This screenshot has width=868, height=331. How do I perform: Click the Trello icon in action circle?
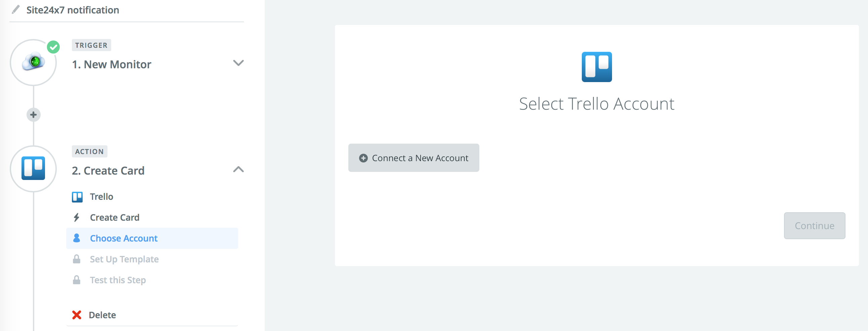pos(33,168)
